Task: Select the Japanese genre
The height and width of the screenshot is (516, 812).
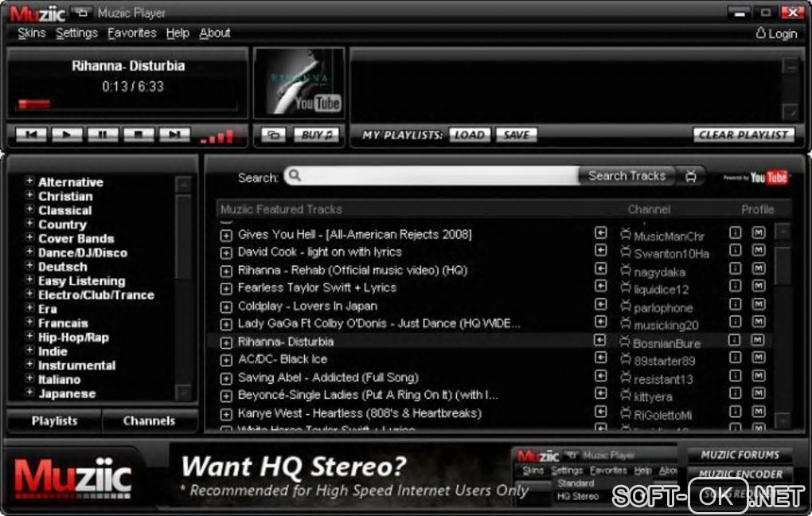Action: pyautogui.click(x=67, y=393)
